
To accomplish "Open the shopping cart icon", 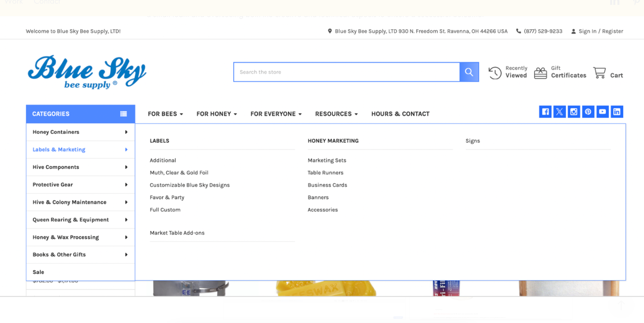I will click(599, 73).
